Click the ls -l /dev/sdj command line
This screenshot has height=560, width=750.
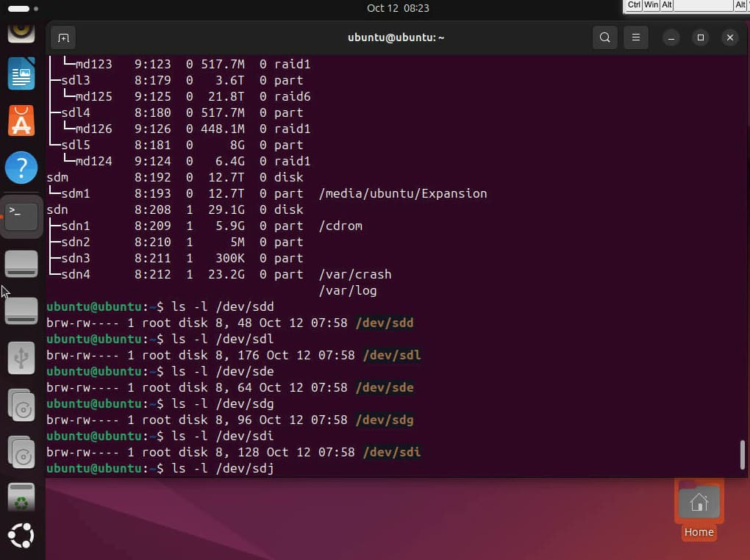click(x=223, y=468)
